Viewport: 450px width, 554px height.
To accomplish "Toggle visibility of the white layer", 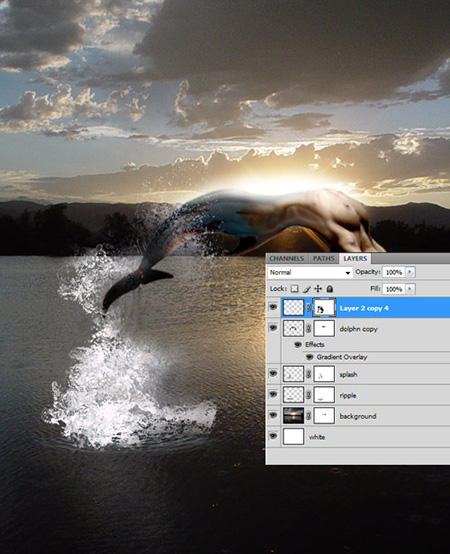I will 273,436.
